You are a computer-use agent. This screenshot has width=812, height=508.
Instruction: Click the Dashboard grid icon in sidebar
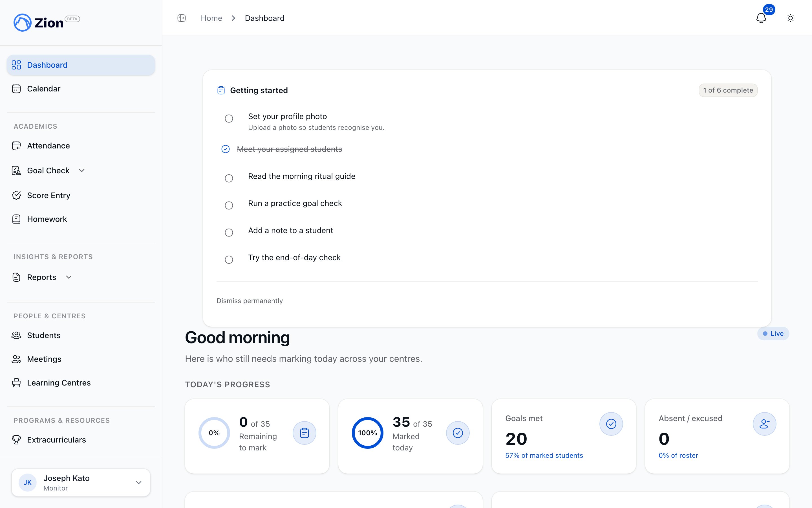click(x=16, y=65)
